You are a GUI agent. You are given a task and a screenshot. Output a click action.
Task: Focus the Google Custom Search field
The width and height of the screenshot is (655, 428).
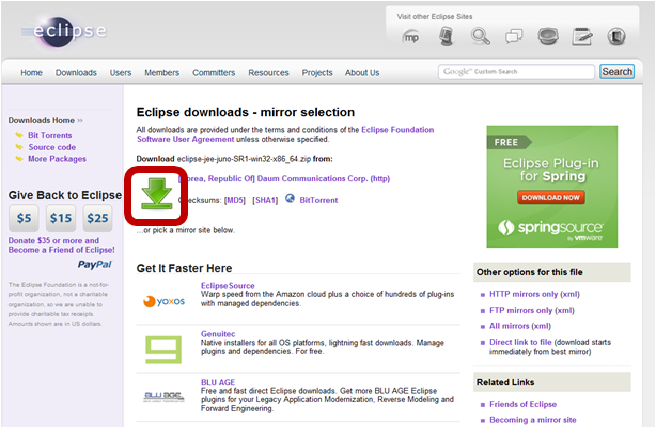[x=516, y=72]
